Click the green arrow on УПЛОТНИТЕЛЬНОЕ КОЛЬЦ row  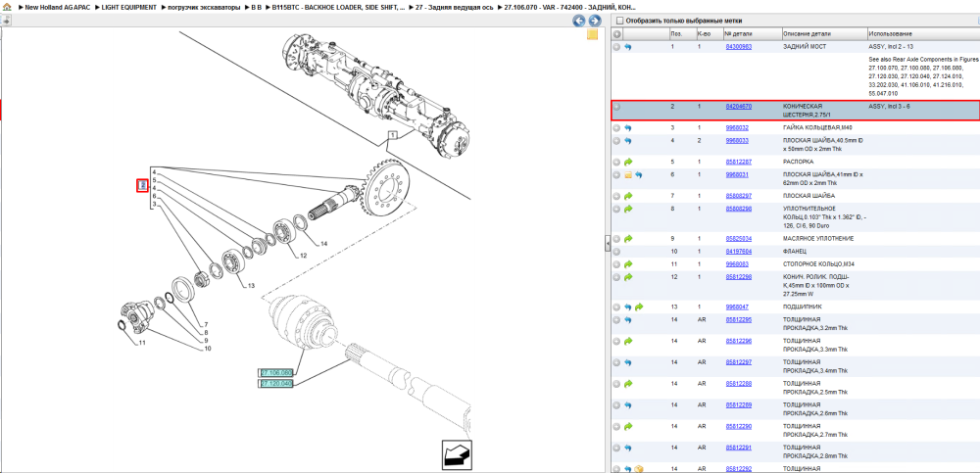click(627, 209)
